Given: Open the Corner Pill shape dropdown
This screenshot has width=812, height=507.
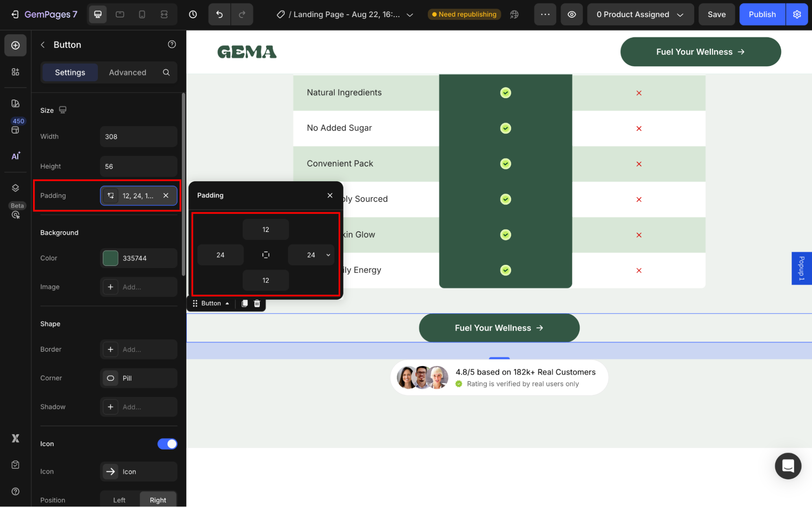Looking at the screenshot, I should click(x=139, y=378).
